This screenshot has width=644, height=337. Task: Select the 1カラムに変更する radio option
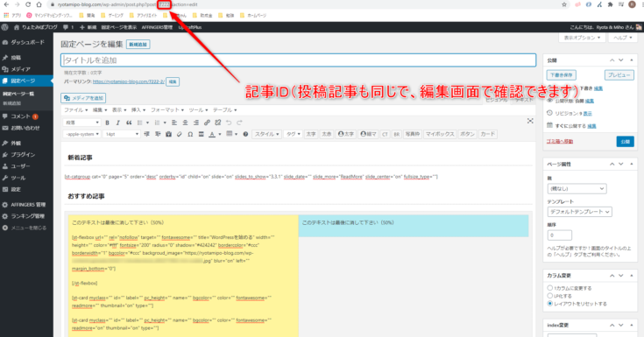[550, 288]
